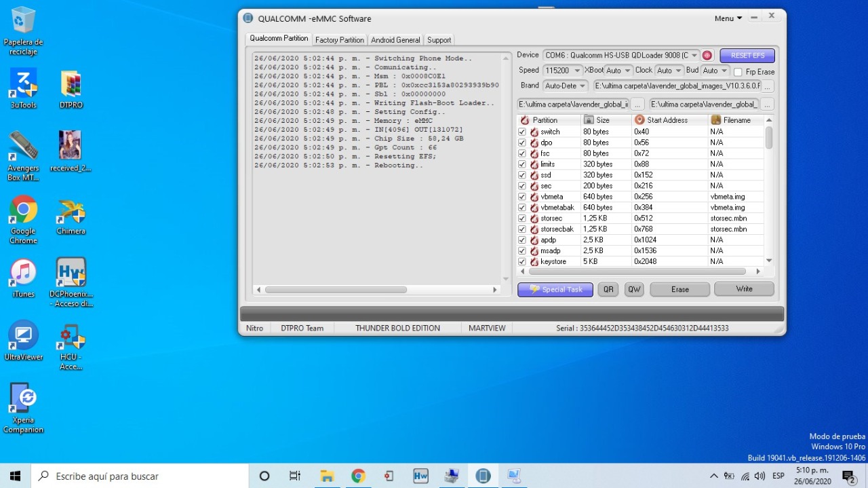This screenshot has height=488, width=868.
Task: Select the DCPhoenix desktop shortcut
Action: tap(71, 282)
